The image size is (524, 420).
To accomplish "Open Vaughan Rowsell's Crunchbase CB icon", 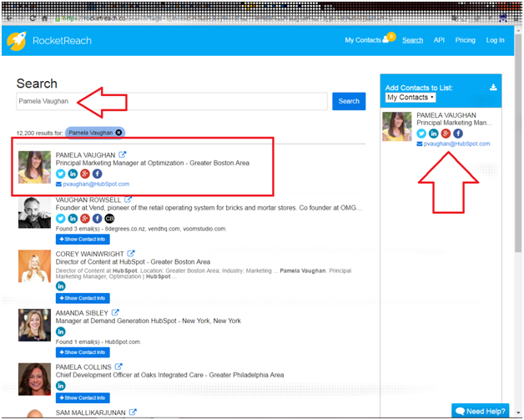I will point(109,219).
